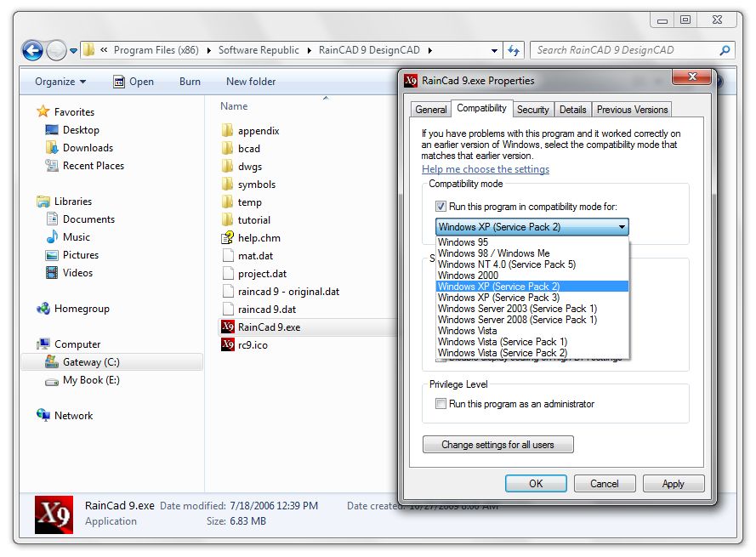The height and width of the screenshot is (557, 756).
Task: Open the Documents library
Action: click(x=88, y=219)
